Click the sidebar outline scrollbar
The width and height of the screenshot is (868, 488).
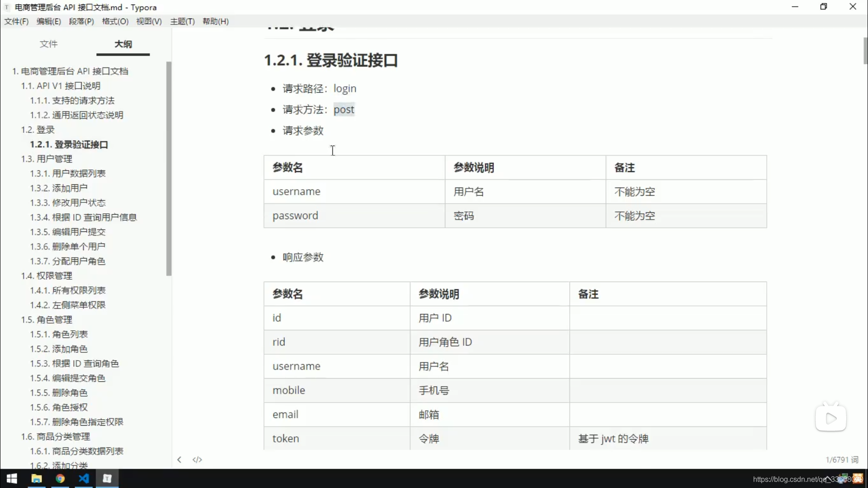(x=169, y=168)
